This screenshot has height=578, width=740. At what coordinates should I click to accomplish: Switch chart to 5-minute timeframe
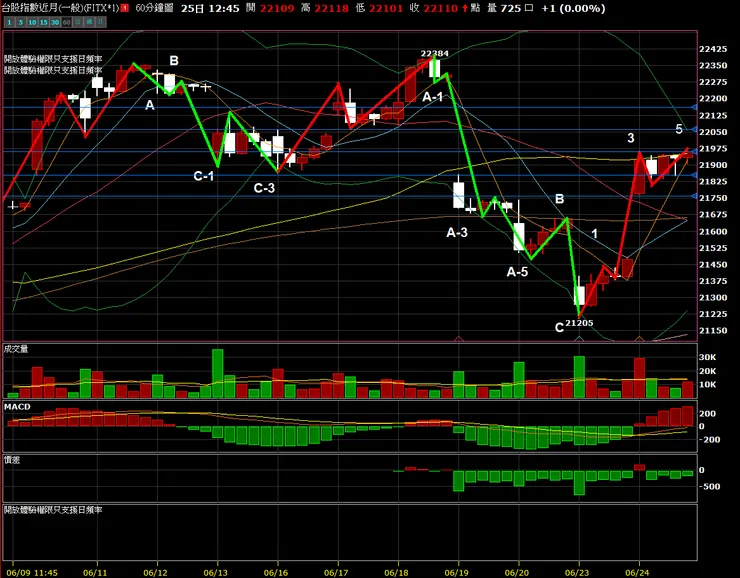(x=21, y=22)
